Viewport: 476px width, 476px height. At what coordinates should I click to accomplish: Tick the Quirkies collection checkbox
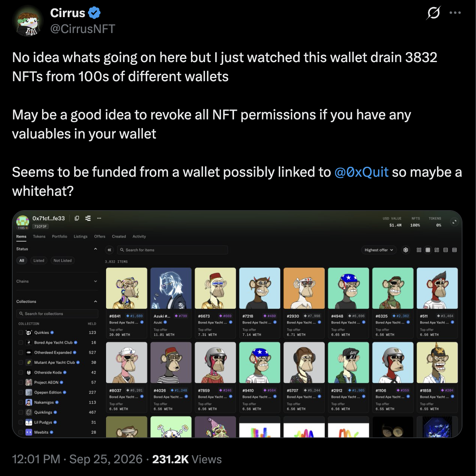coord(21,332)
